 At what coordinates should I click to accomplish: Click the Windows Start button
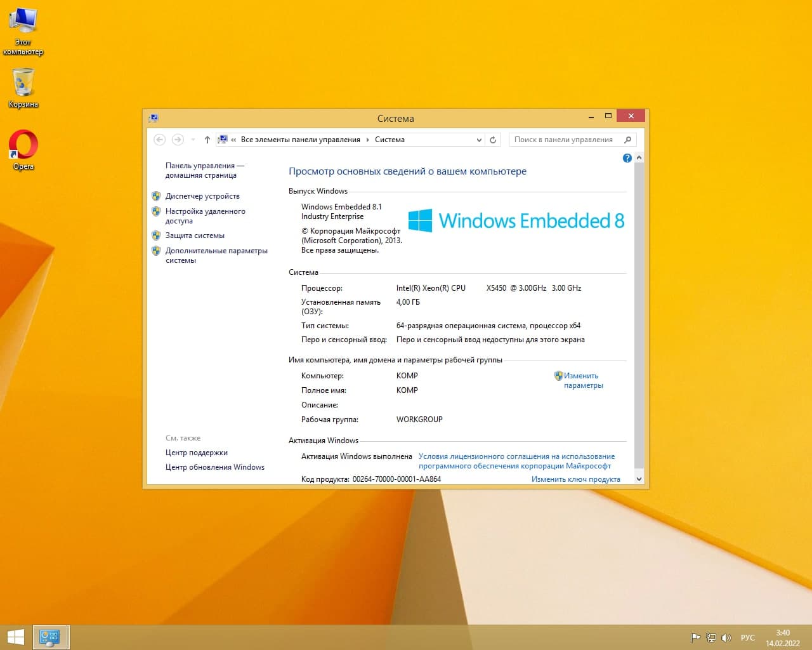(15, 637)
